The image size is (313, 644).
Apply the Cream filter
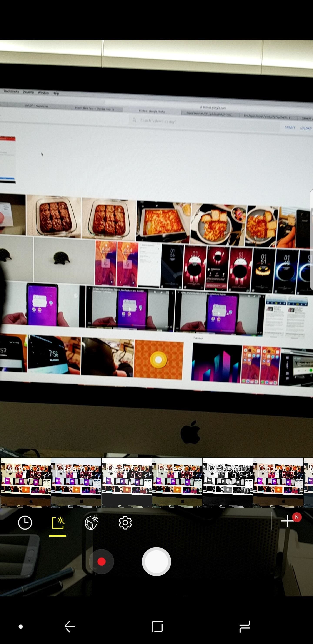click(76, 482)
